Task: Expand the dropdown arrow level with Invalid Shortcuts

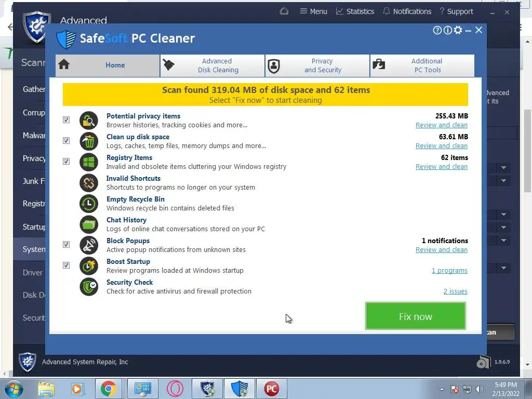Action: point(503,180)
